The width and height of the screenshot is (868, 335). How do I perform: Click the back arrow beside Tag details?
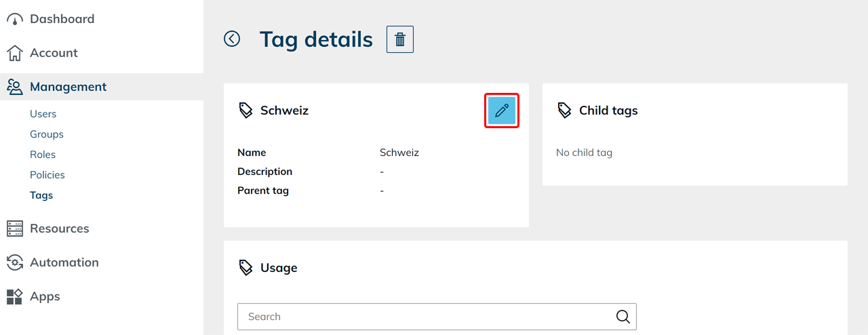(x=232, y=39)
